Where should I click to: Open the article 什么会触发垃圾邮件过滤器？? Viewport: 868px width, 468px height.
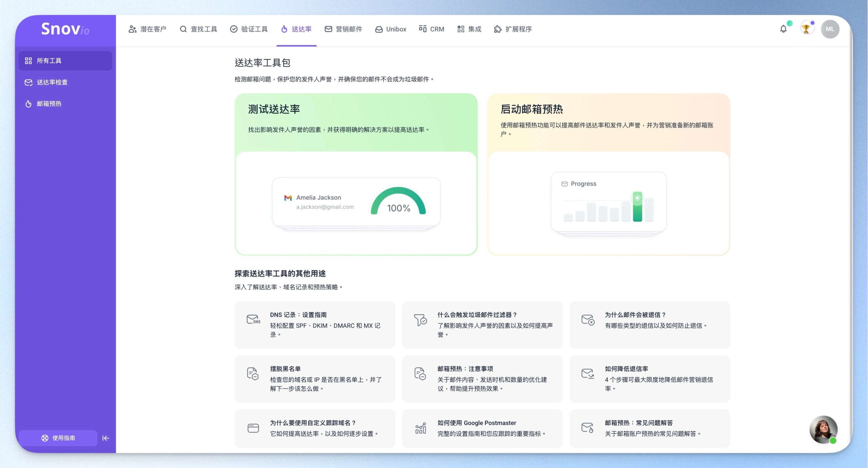tap(482, 325)
